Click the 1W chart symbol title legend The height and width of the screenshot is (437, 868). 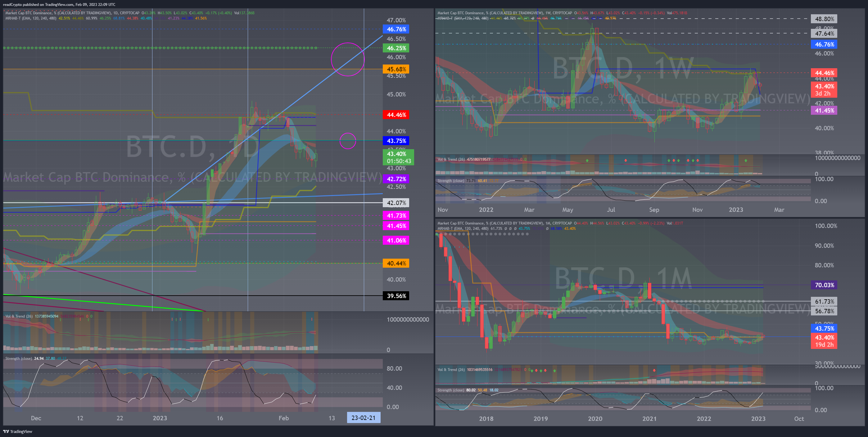[x=504, y=13]
